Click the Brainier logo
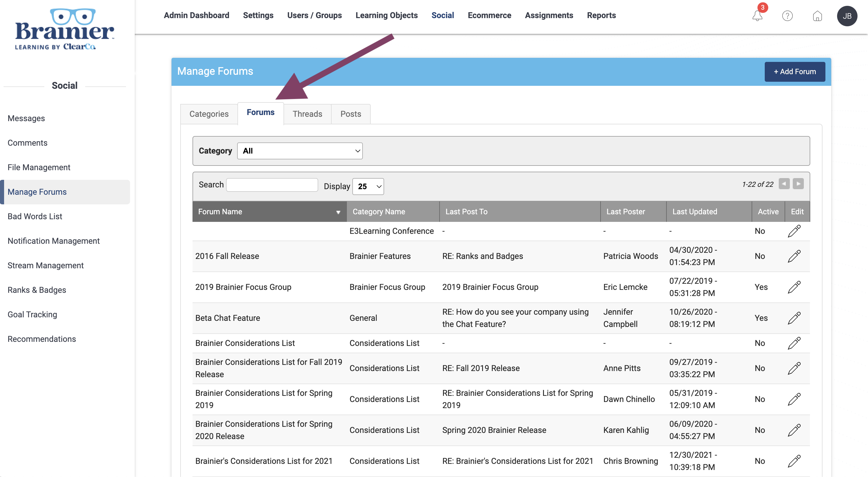 click(64, 29)
